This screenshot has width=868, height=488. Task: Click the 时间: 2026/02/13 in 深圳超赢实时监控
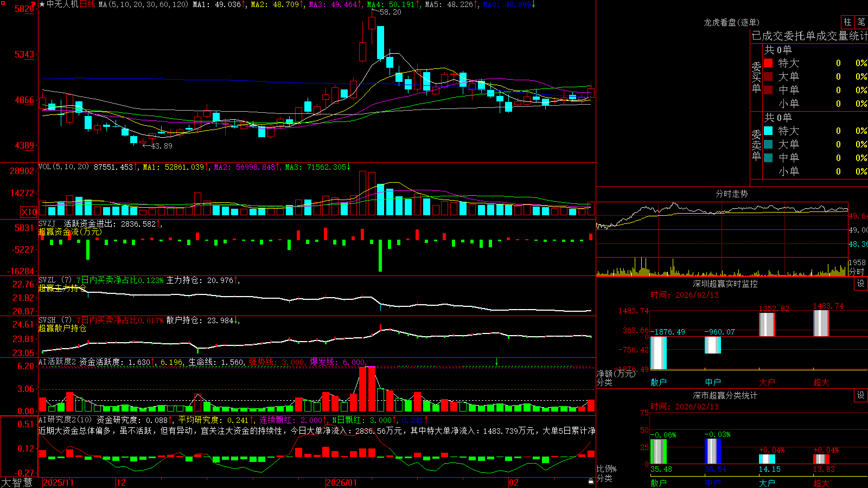(x=684, y=295)
